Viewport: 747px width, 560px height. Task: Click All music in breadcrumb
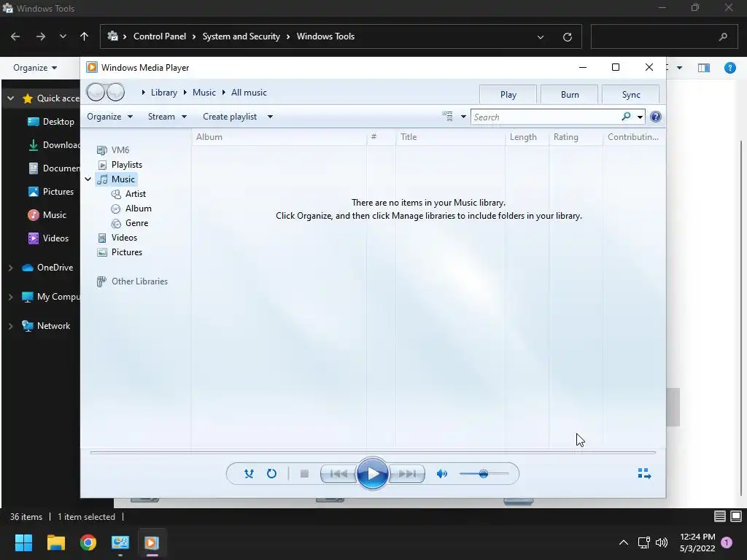coord(249,93)
